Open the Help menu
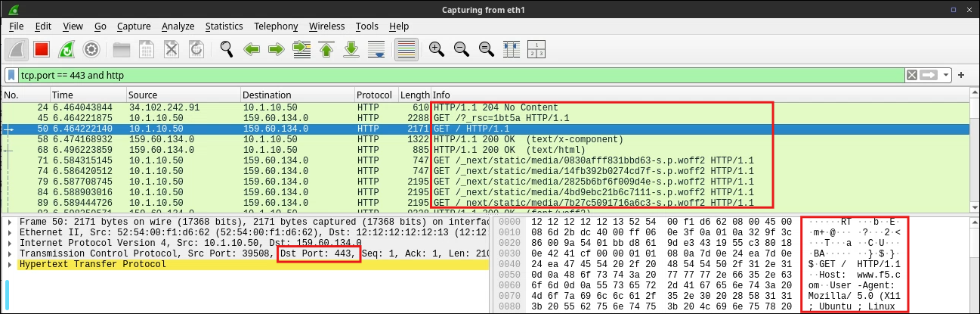This screenshot has height=314, width=980. pos(399,26)
